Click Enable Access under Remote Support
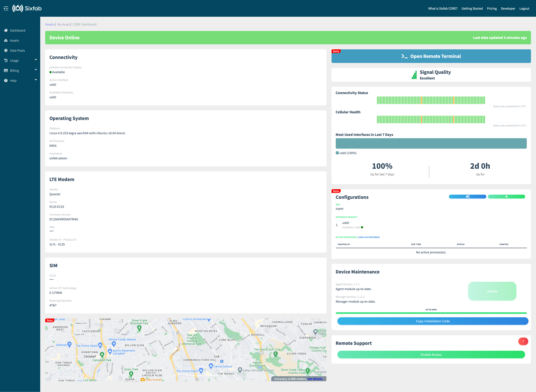This screenshot has width=536, height=392. coord(431,354)
